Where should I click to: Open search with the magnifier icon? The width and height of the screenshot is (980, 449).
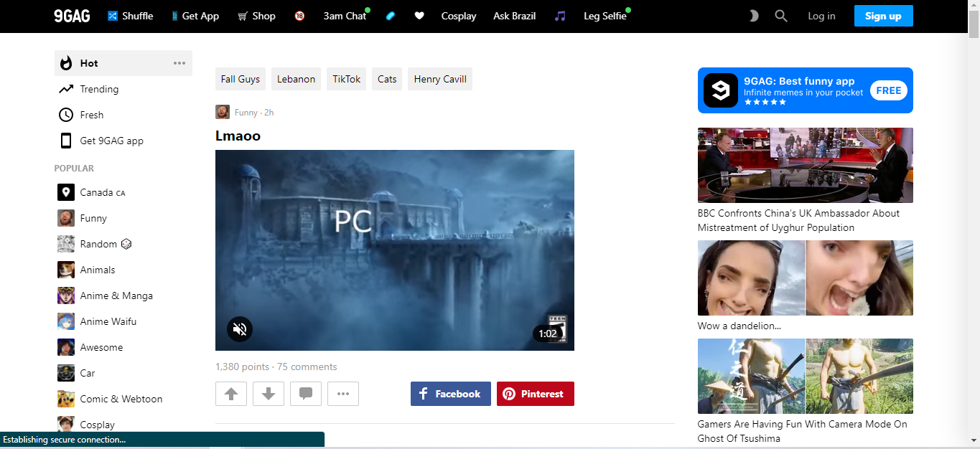(x=781, y=16)
